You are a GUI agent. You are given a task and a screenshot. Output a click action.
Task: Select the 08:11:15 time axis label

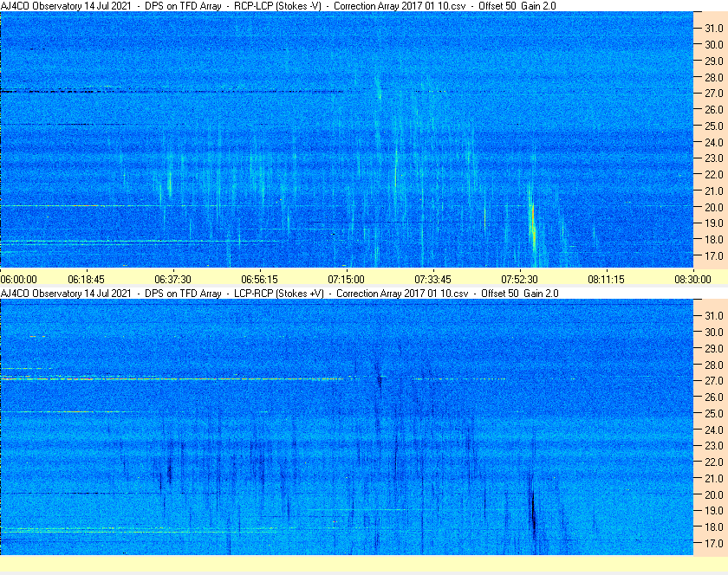pos(607,280)
